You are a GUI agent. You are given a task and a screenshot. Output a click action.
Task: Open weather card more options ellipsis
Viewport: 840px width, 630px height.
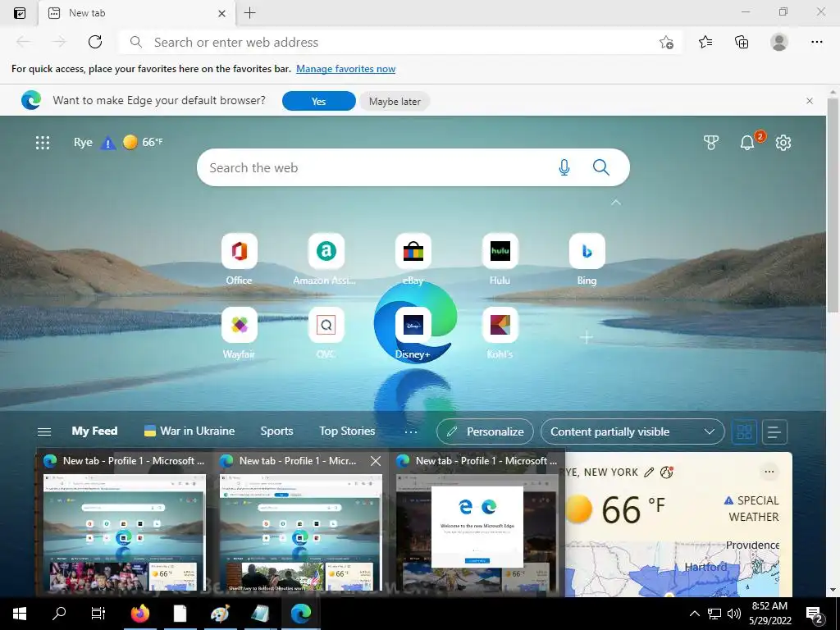(769, 472)
